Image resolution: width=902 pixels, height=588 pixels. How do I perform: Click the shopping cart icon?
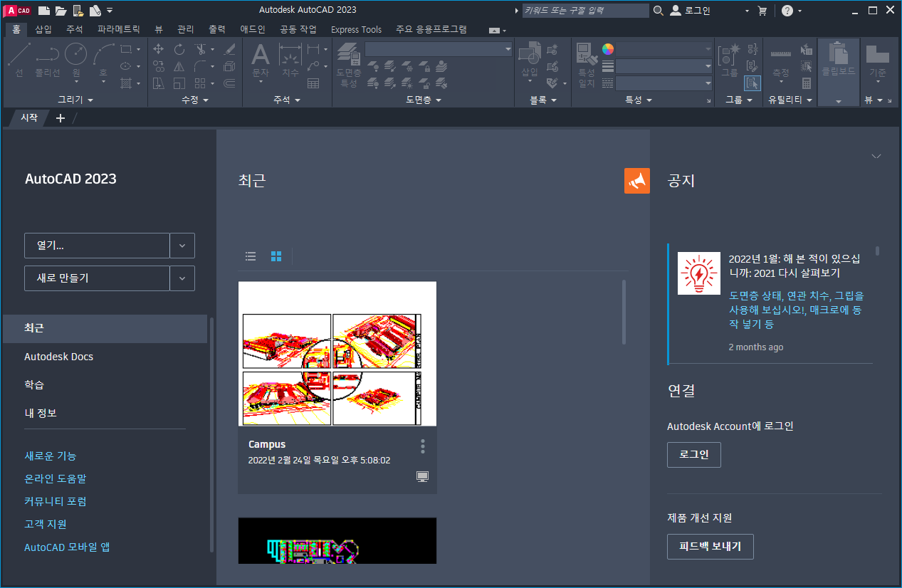click(x=762, y=11)
